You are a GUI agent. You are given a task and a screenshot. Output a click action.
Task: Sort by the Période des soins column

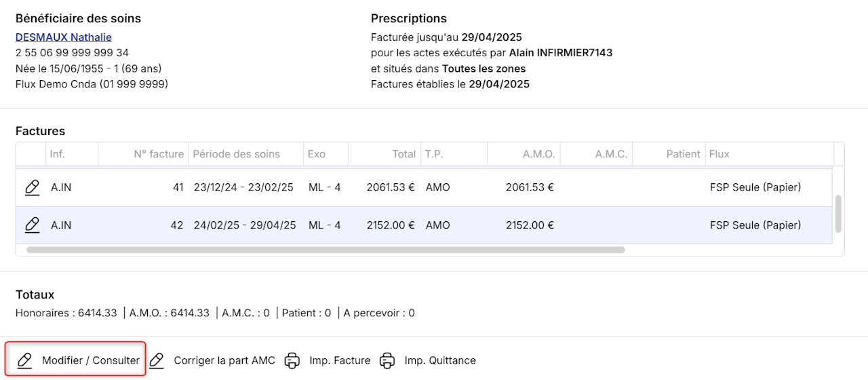236,154
